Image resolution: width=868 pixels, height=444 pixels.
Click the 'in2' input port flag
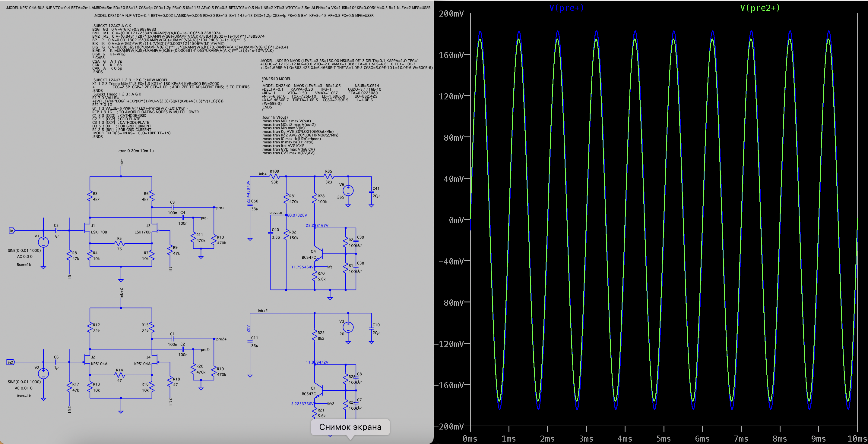[x=11, y=362]
